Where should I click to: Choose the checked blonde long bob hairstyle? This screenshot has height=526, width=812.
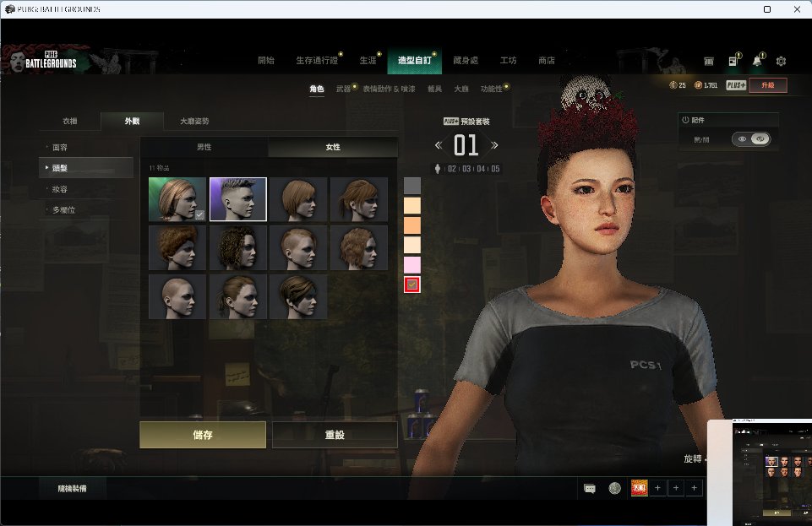coord(177,199)
